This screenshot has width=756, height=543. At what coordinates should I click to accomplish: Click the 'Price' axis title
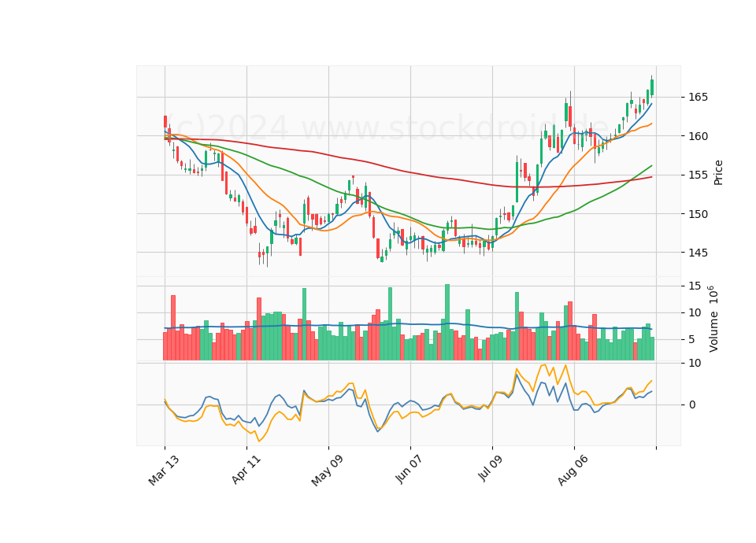click(x=718, y=172)
